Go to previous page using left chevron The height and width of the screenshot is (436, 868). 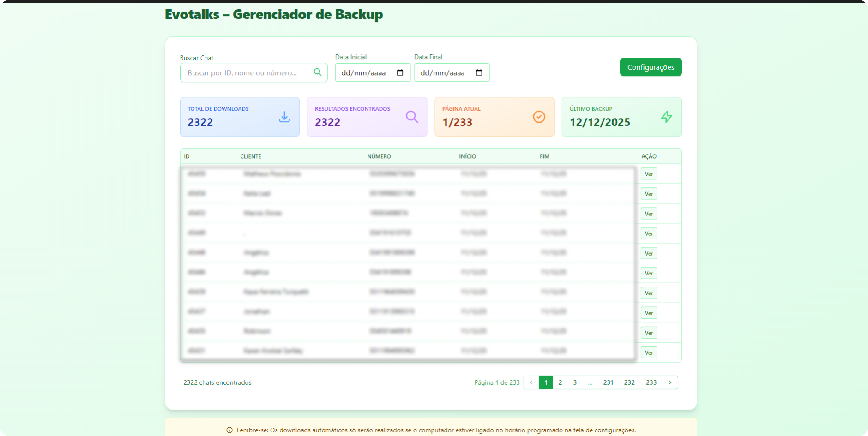pyautogui.click(x=531, y=382)
